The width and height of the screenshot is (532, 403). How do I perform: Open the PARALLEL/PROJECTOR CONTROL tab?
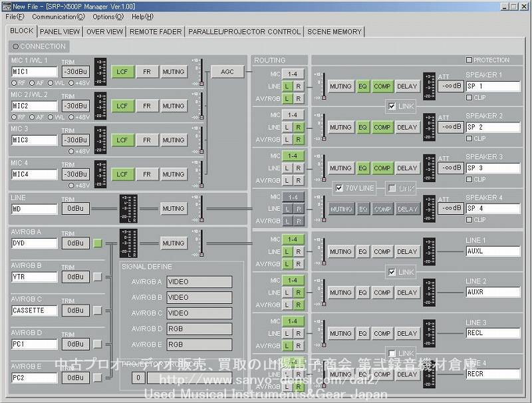pos(244,31)
